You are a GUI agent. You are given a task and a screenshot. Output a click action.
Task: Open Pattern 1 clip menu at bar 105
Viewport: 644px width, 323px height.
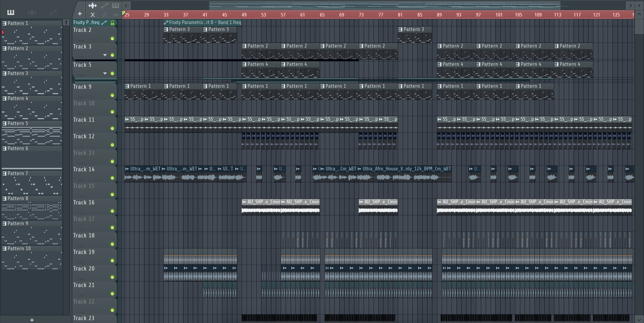click(517, 86)
